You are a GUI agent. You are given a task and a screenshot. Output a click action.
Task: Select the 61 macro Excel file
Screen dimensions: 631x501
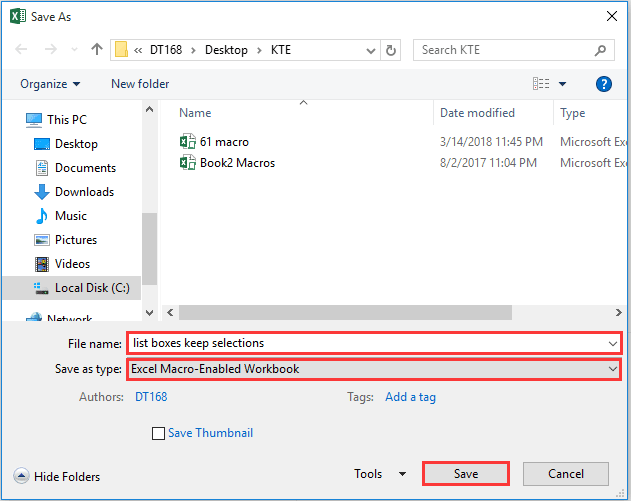[x=224, y=142]
